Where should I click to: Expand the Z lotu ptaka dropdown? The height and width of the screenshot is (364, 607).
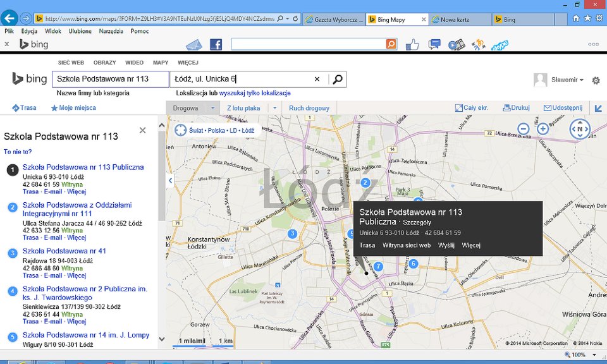(x=275, y=108)
